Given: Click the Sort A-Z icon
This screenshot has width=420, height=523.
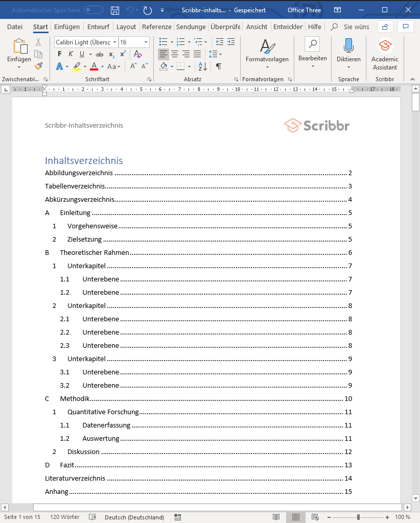Looking at the screenshot, I should click(x=202, y=66).
